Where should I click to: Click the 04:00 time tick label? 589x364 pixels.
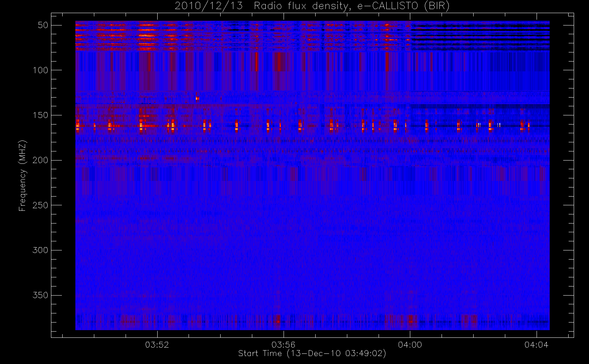pos(410,345)
